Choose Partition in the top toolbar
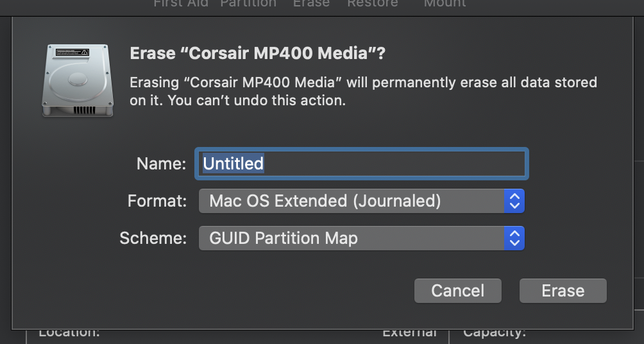The height and width of the screenshot is (344, 644). tap(248, 3)
